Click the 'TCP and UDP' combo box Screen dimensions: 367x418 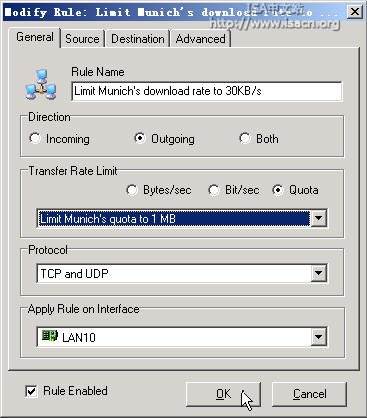tap(182, 273)
